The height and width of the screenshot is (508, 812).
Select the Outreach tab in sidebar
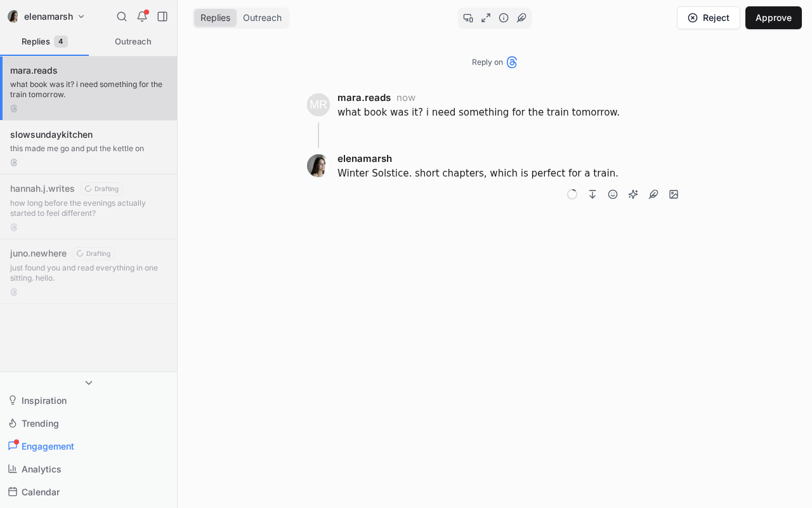[133, 41]
